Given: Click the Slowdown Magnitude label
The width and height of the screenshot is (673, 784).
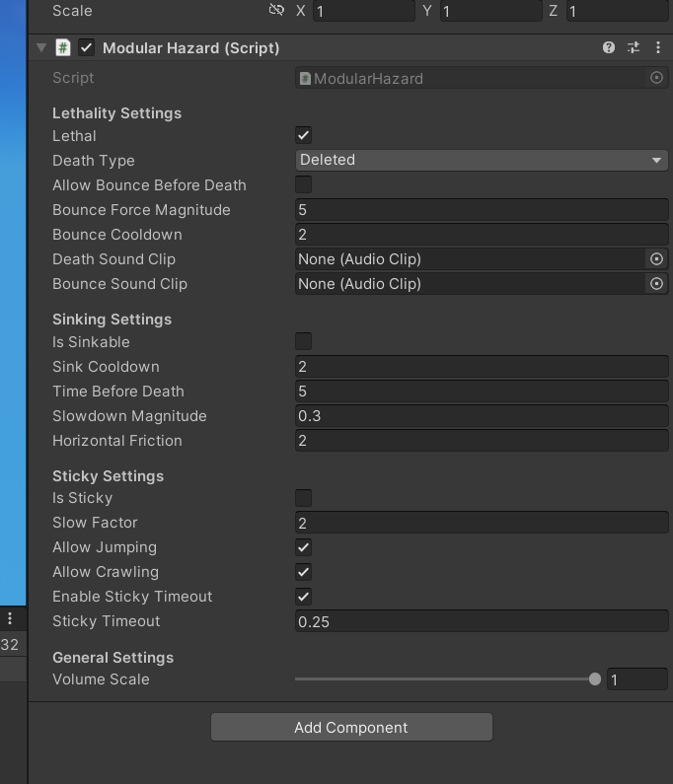Looking at the screenshot, I should click(x=129, y=415).
